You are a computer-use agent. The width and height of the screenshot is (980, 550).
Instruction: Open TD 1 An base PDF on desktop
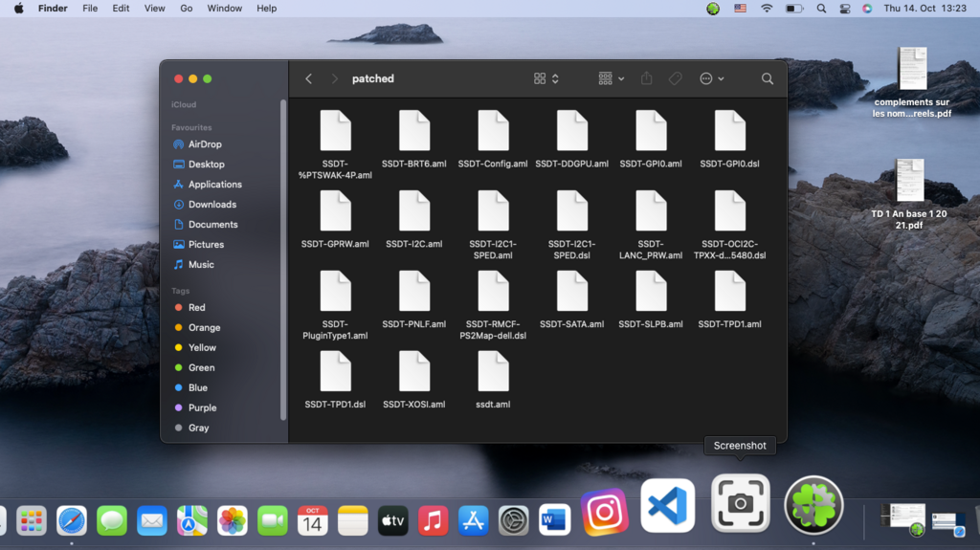pyautogui.click(x=909, y=181)
